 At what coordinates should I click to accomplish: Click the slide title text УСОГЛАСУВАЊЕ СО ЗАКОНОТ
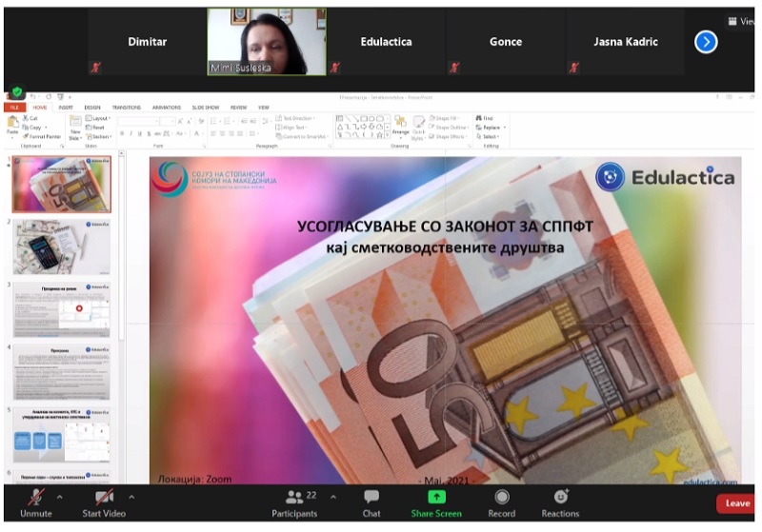(x=445, y=227)
